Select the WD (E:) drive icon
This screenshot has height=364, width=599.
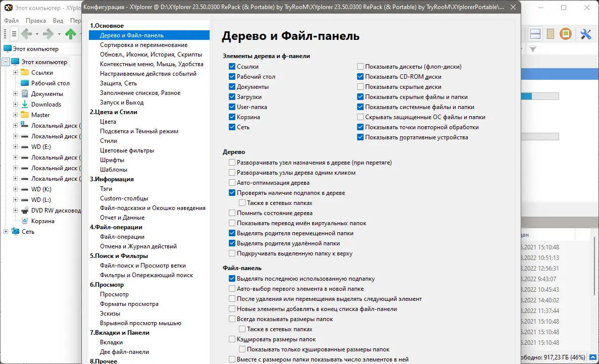point(25,147)
